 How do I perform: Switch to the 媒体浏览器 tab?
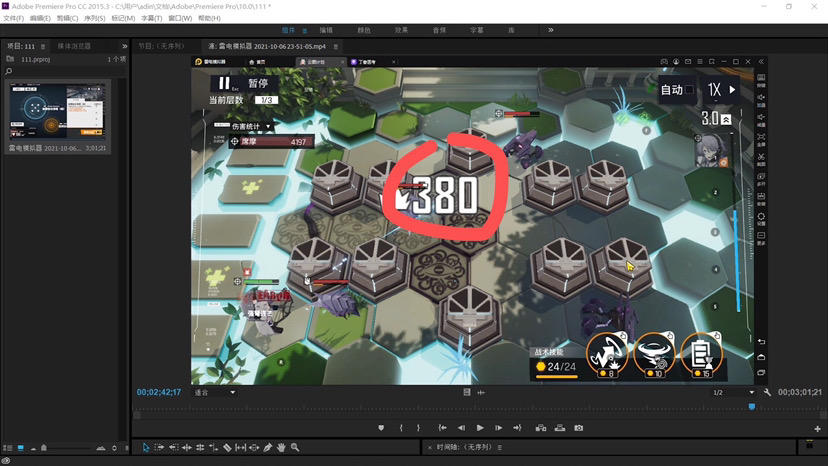point(74,46)
